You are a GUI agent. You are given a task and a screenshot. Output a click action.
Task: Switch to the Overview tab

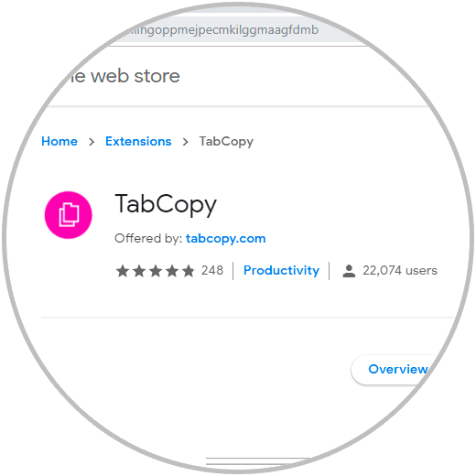click(x=395, y=370)
